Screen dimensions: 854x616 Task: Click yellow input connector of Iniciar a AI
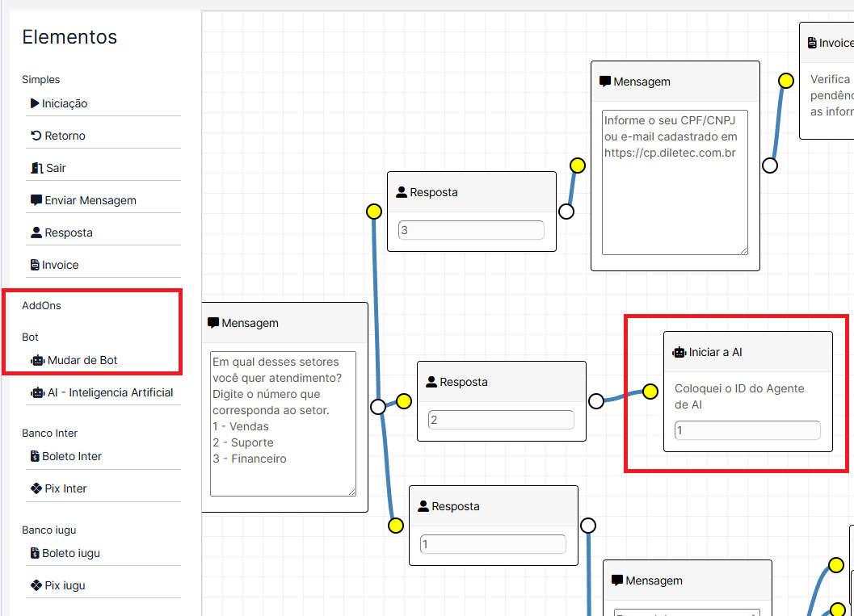[x=650, y=392]
